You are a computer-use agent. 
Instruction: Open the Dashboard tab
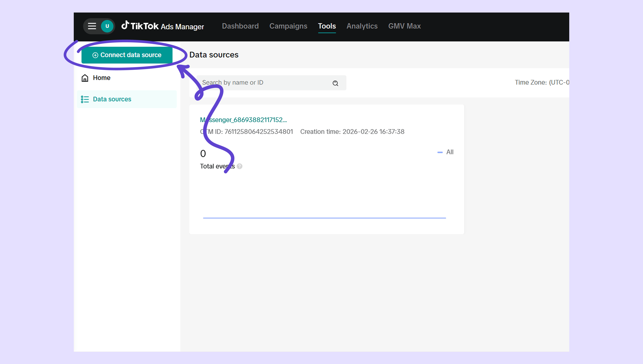[240, 26]
